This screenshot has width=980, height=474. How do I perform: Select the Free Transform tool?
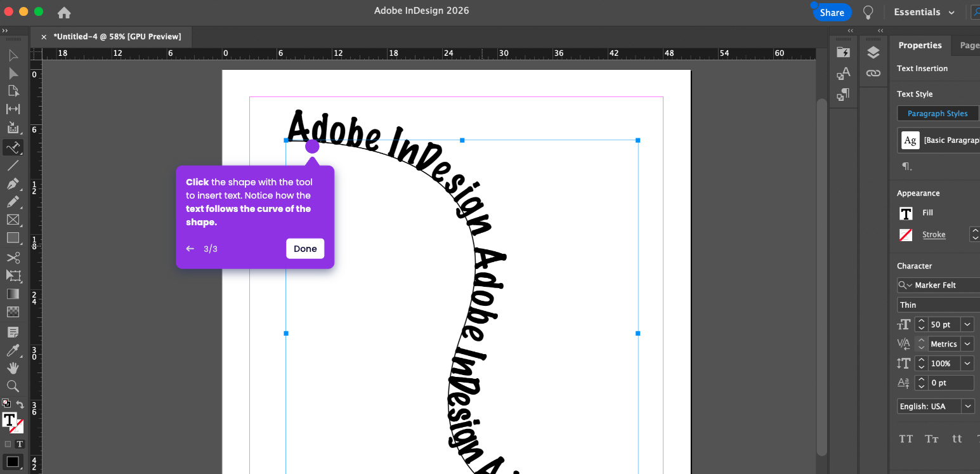pos(13,275)
